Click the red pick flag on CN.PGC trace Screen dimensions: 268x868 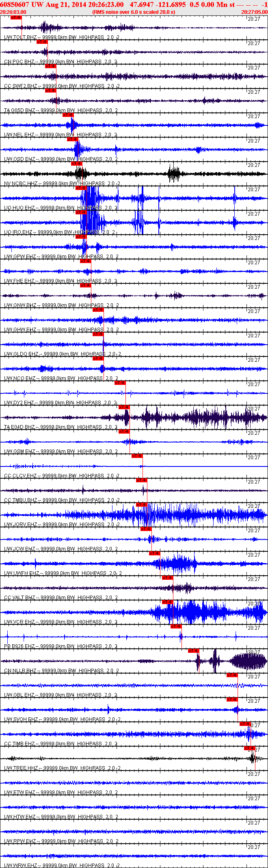click(x=42, y=42)
